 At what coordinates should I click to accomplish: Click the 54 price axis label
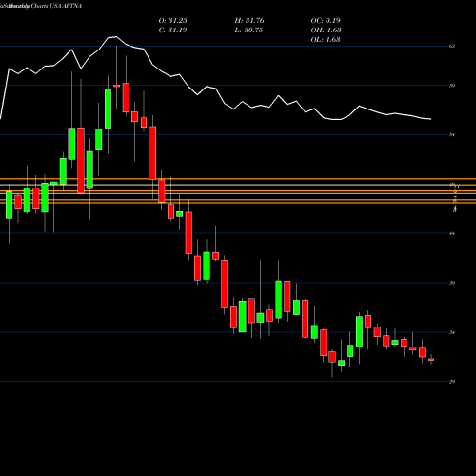pyautogui.click(x=452, y=135)
